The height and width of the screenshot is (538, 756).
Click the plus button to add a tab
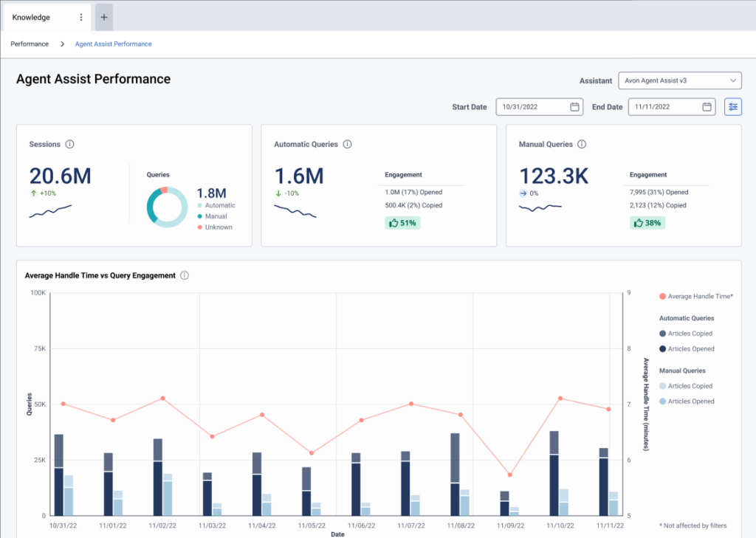click(103, 16)
